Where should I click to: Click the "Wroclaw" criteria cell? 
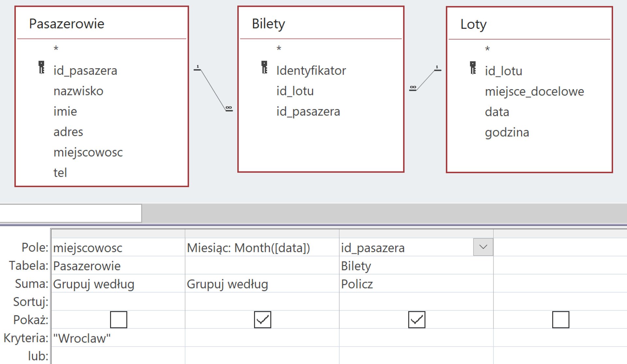click(82, 338)
